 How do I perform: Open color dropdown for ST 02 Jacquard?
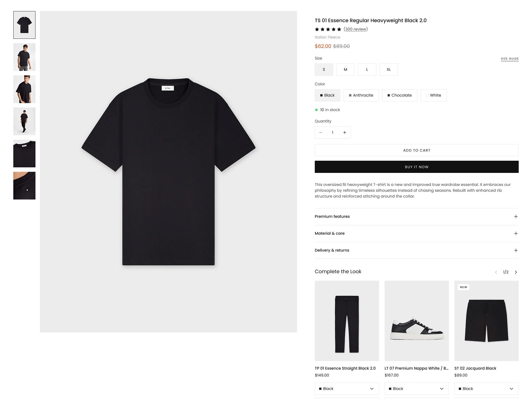486,388
